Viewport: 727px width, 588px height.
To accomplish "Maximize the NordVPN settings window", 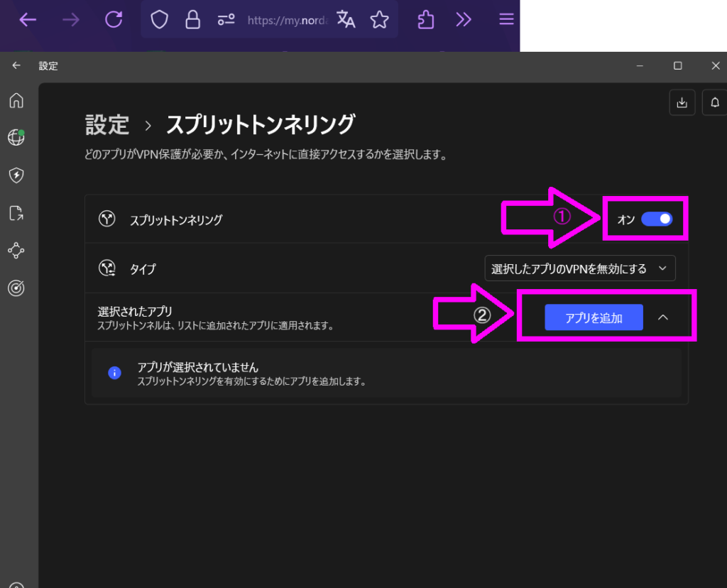I will point(678,66).
